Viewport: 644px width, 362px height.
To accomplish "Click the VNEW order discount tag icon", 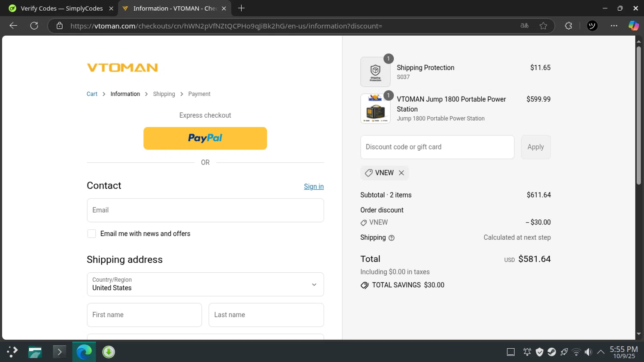I will (364, 223).
